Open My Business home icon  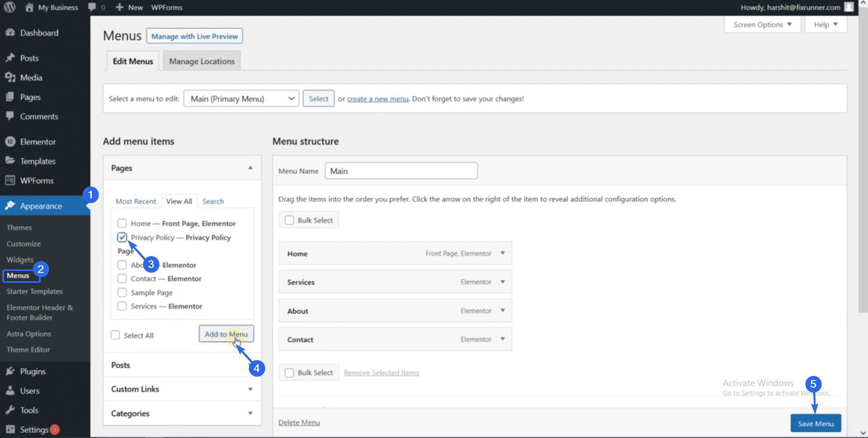pos(29,7)
